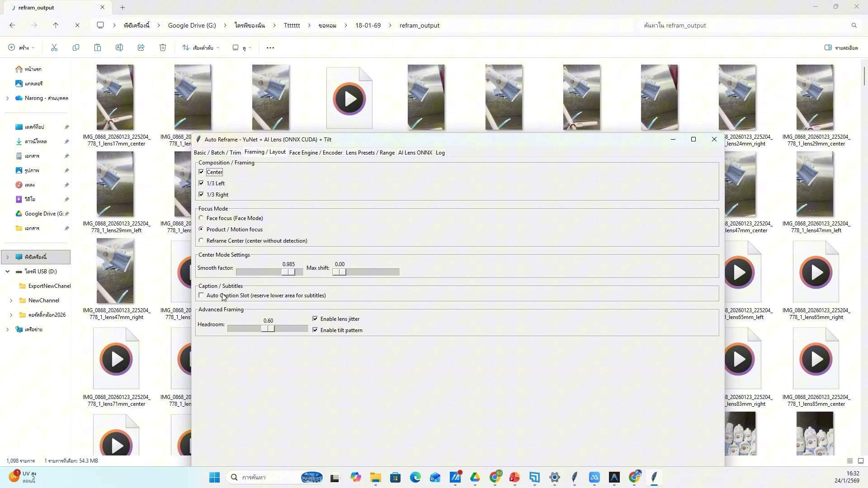
Task: Click the Rename icon in toolbar
Action: click(119, 48)
